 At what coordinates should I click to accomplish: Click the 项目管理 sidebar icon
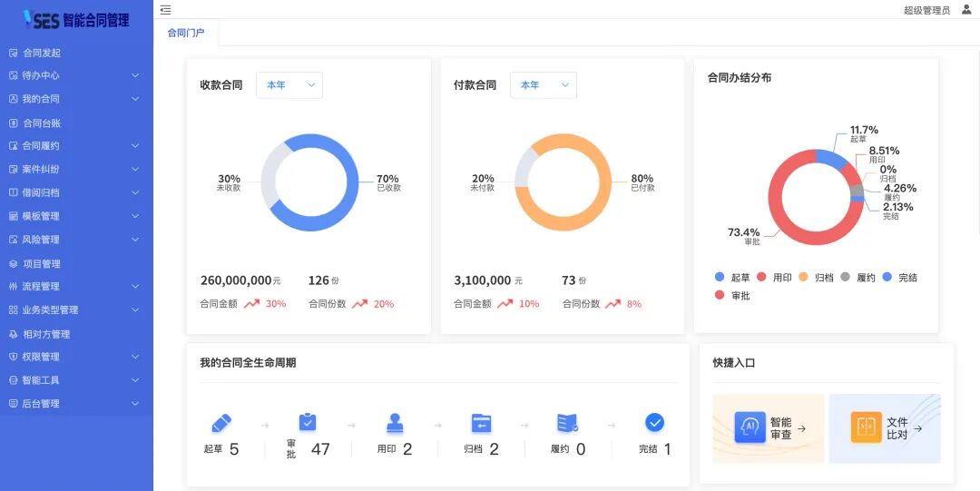[x=13, y=264]
